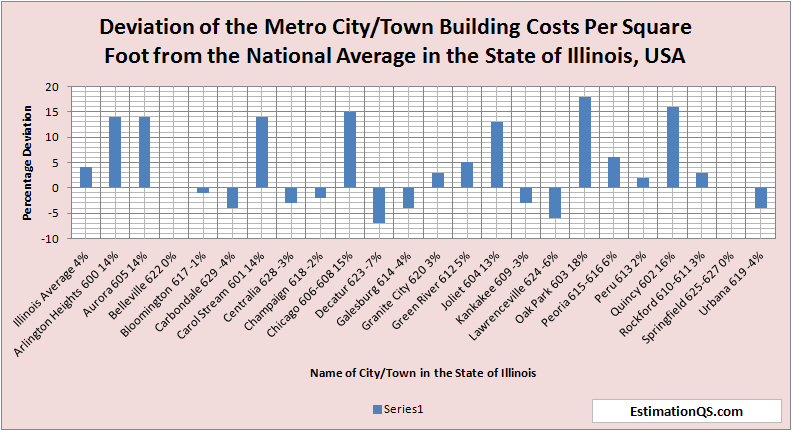The height and width of the screenshot is (431, 792).
Task: Click the Centralia 628 negative bar
Action: 291,195
